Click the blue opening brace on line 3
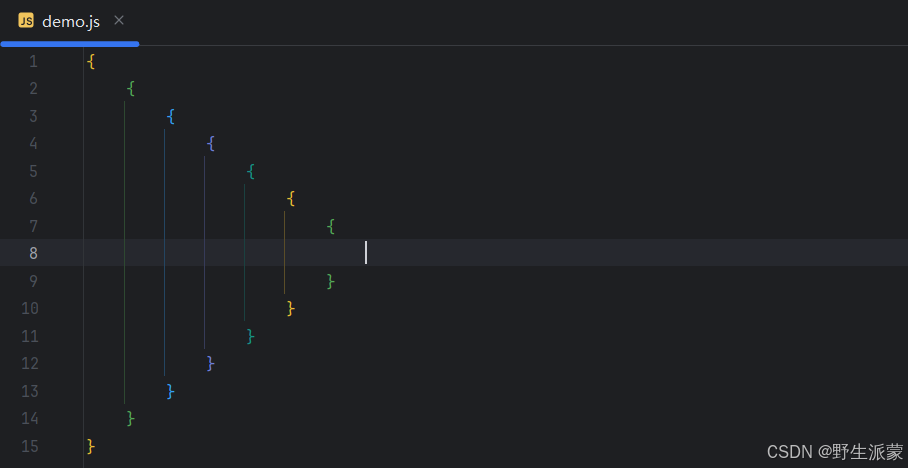This screenshot has width=908, height=468. (x=171, y=116)
